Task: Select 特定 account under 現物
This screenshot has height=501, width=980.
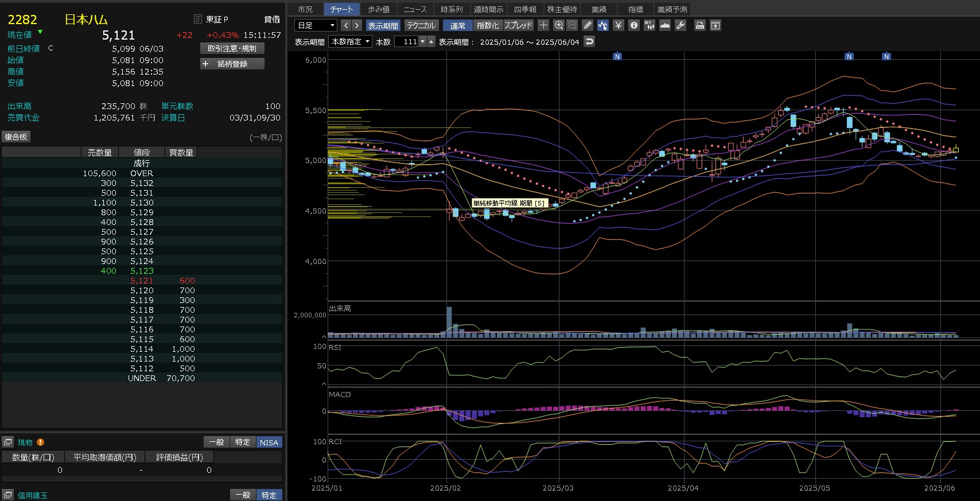Action: (243, 442)
